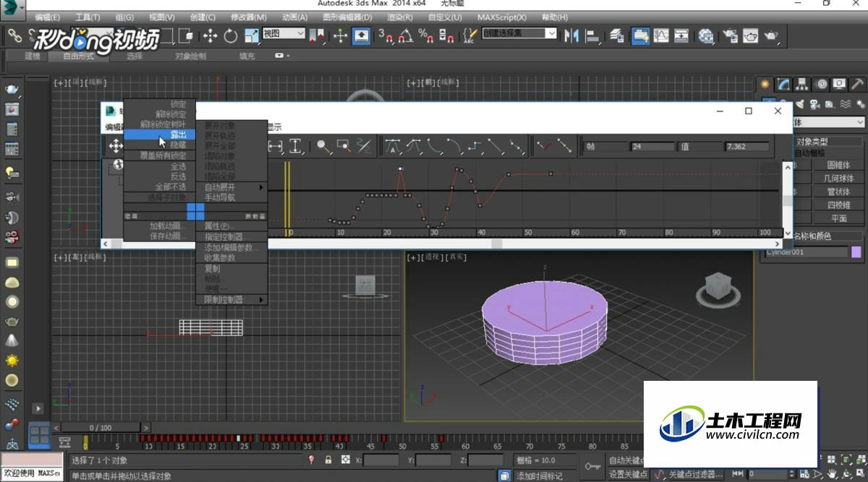
Task: Click the Pyramid object type button
Action: 838,205
